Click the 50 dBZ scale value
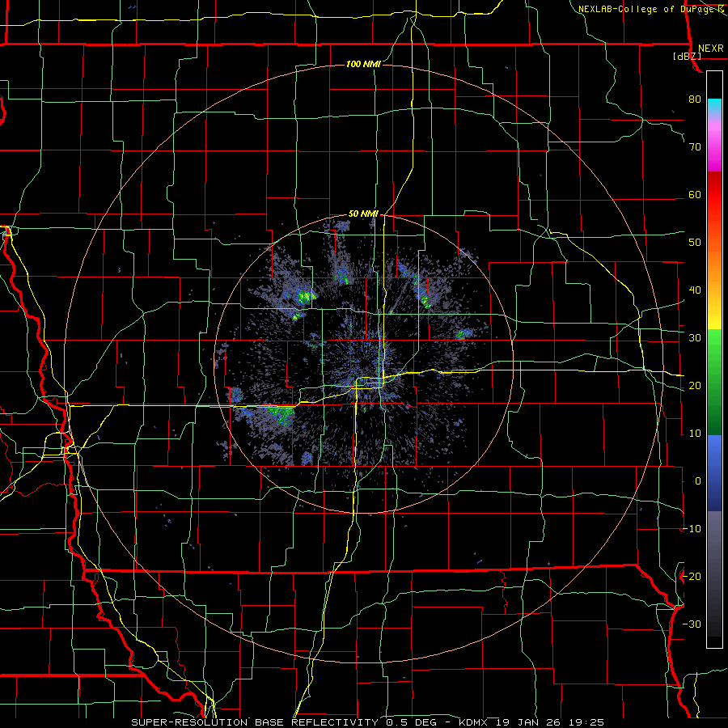 [x=695, y=243]
